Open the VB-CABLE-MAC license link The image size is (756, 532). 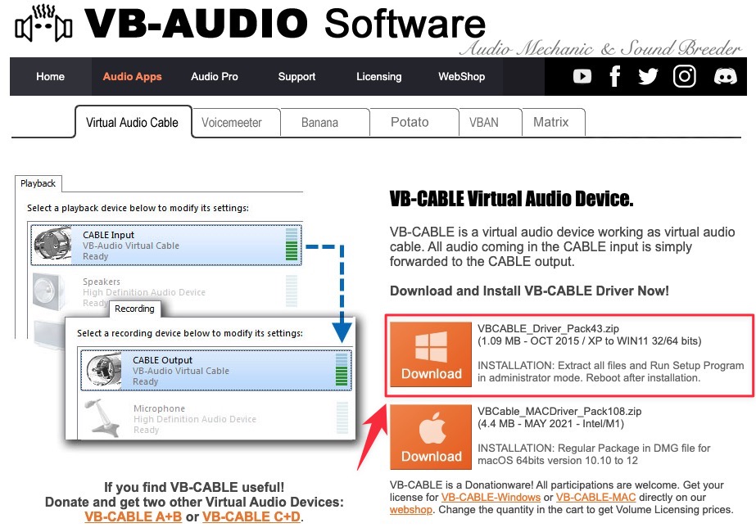[x=595, y=498]
